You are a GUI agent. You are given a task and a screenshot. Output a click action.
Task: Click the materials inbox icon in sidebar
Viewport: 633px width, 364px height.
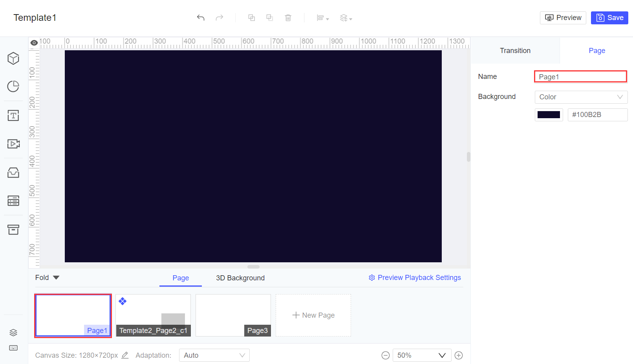(13, 172)
